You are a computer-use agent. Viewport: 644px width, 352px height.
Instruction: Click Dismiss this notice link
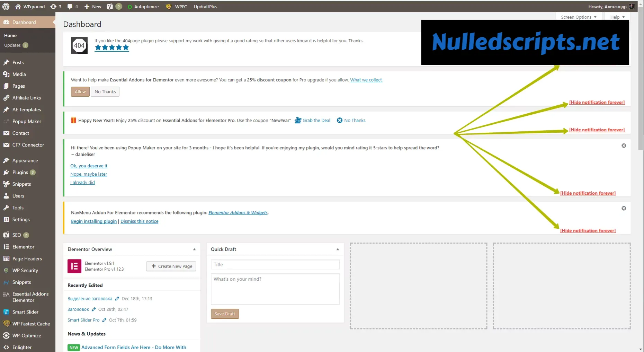(x=140, y=221)
